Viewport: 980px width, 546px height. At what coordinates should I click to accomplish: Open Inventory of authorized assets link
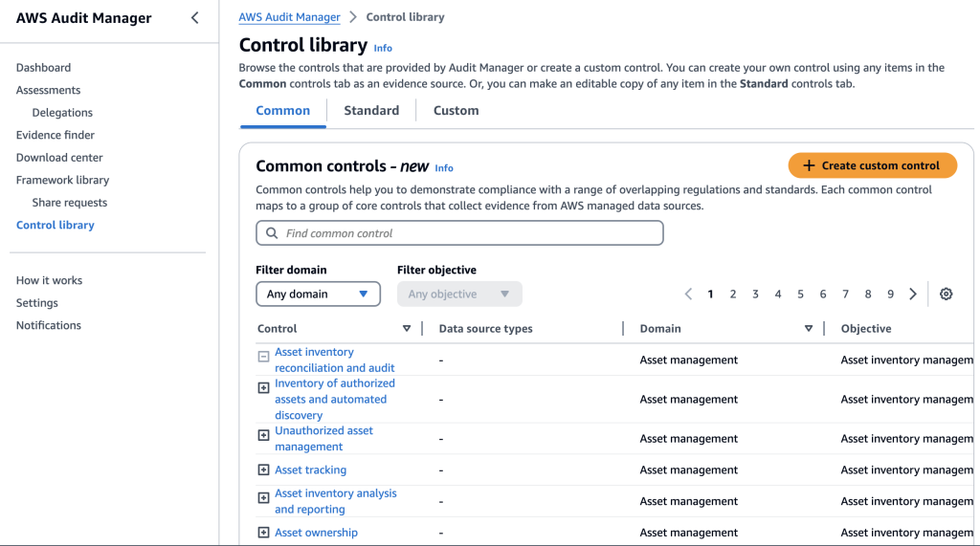(x=334, y=399)
